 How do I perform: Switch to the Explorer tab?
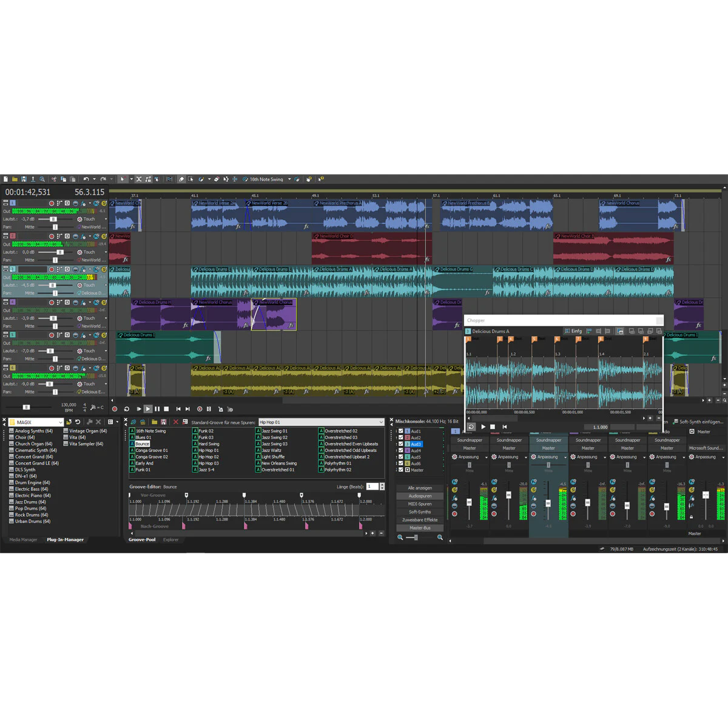pyautogui.click(x=171, y=539)
